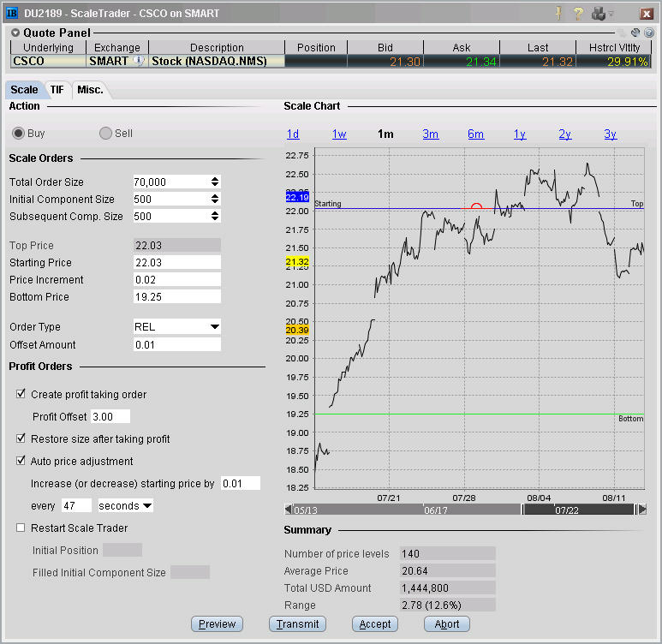Toggle Create profit taking order checkbox
The image size is (662, 644).
(x=21, y=394)
